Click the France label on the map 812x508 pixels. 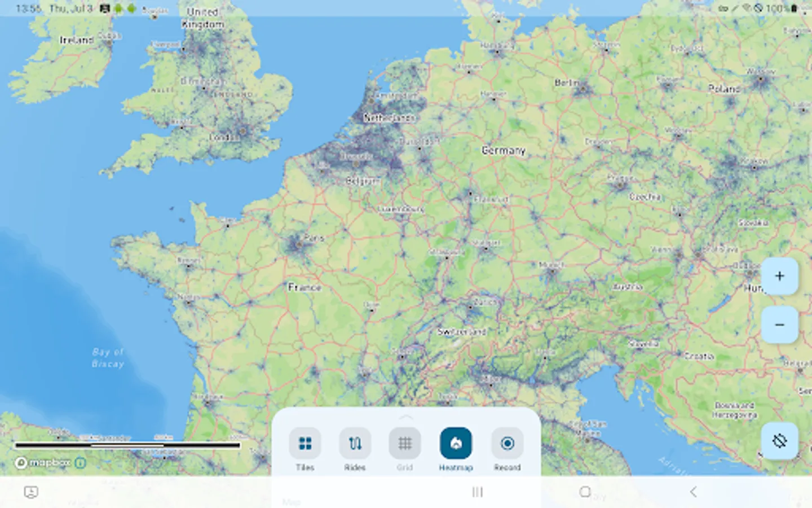(303, 287)
